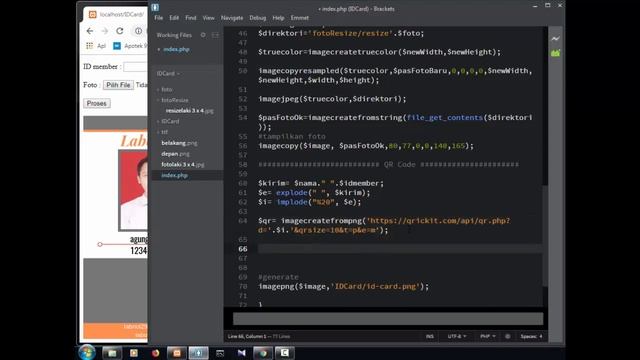Viewport: 640px width, 360px height.
Task: Open the UTF-8 encoding dropdown
Action: (x=457, y=336)
